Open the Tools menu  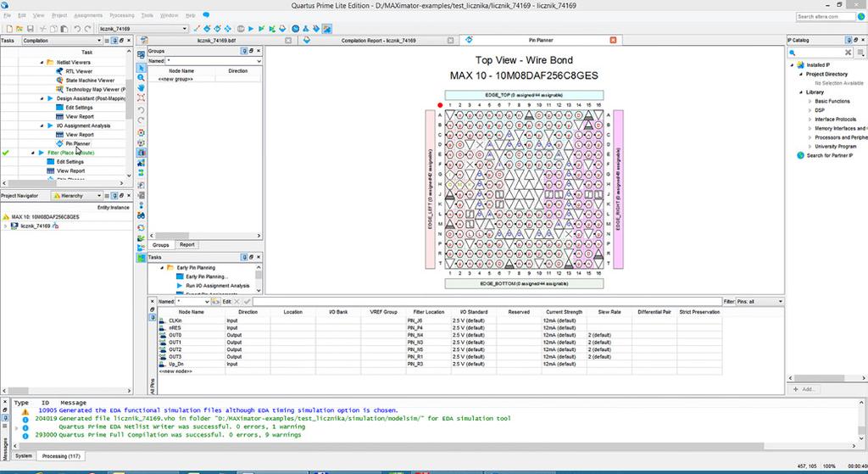147,15
